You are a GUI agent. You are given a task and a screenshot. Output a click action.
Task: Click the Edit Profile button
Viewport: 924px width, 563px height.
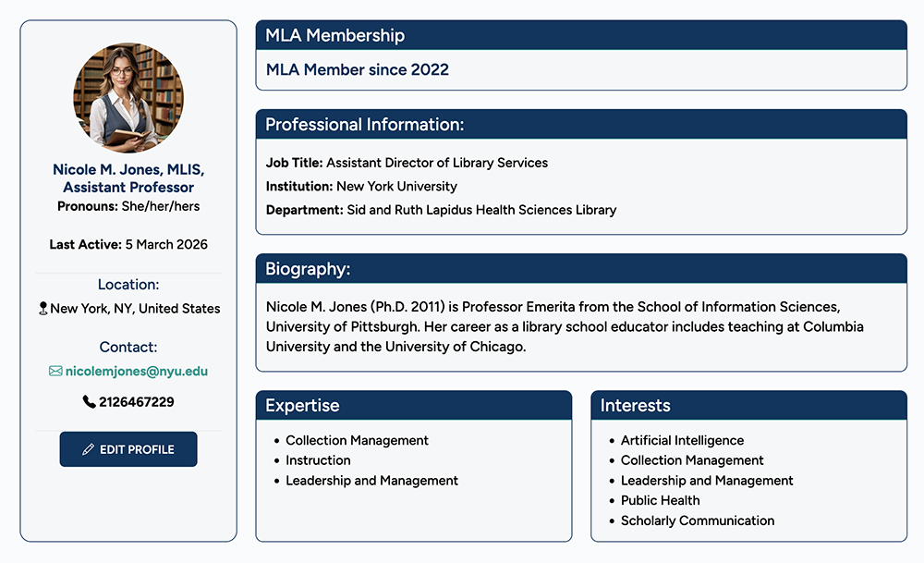click(128, 449)
